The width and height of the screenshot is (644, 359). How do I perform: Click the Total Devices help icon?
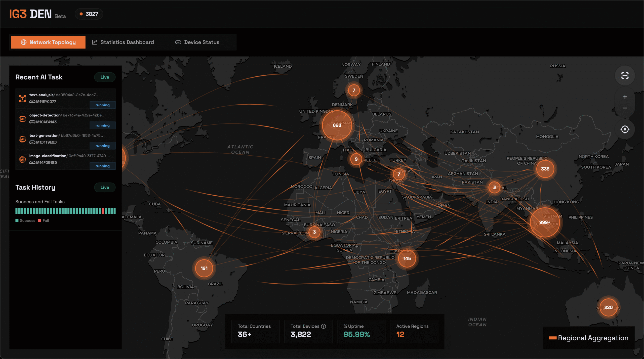tap(324, 326)
